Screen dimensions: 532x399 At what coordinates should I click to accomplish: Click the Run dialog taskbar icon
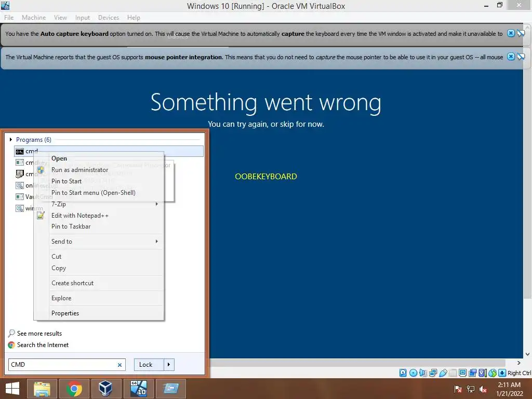point(171,389)
